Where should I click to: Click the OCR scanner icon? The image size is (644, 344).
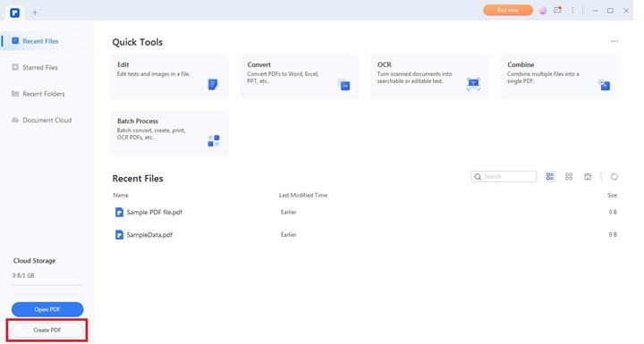tap(473, 84)
